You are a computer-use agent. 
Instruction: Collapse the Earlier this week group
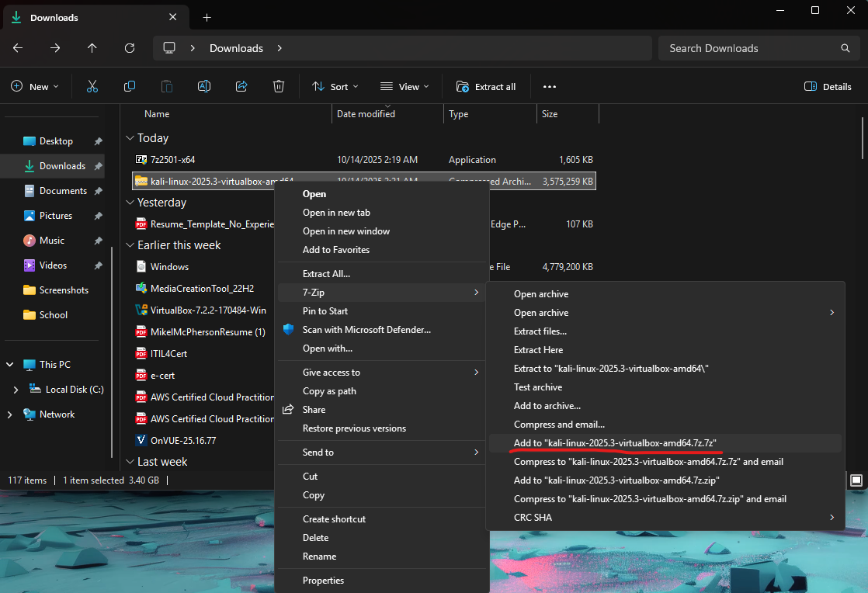130,245
